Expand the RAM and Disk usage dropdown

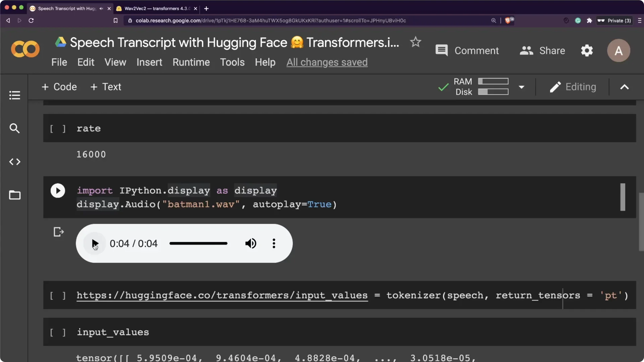point(522,87)
